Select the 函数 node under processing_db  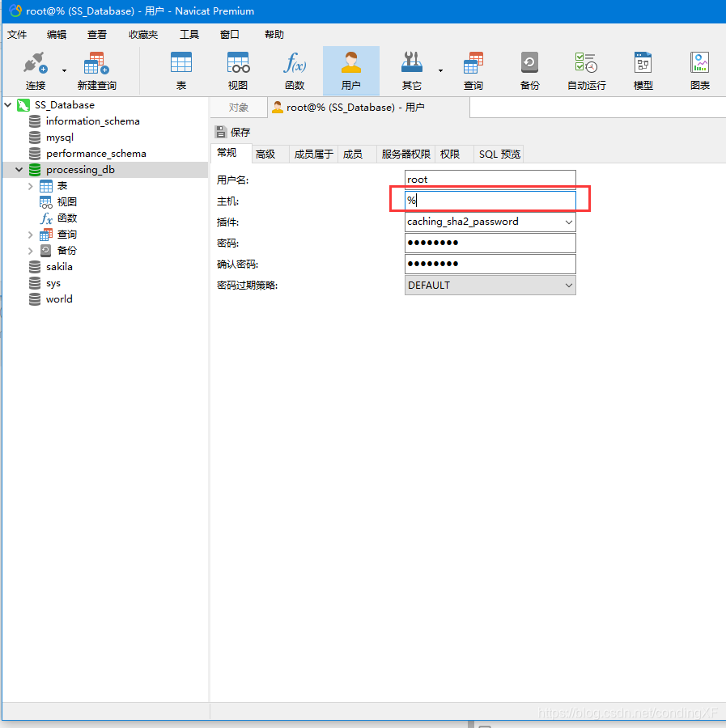pyautogui.click(x=67, y=218)
